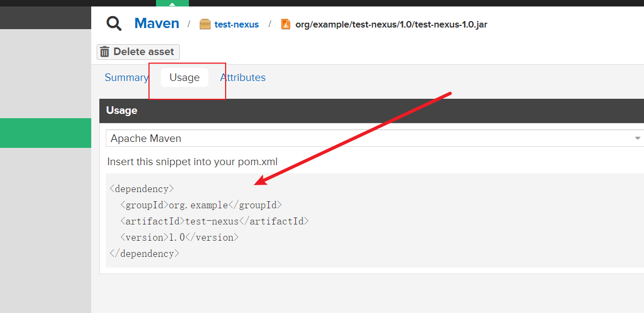The height and width of the screenshot is (313, 644).
Task: Click the version 1.0 snippet line
Action: (x=179, y=237)
